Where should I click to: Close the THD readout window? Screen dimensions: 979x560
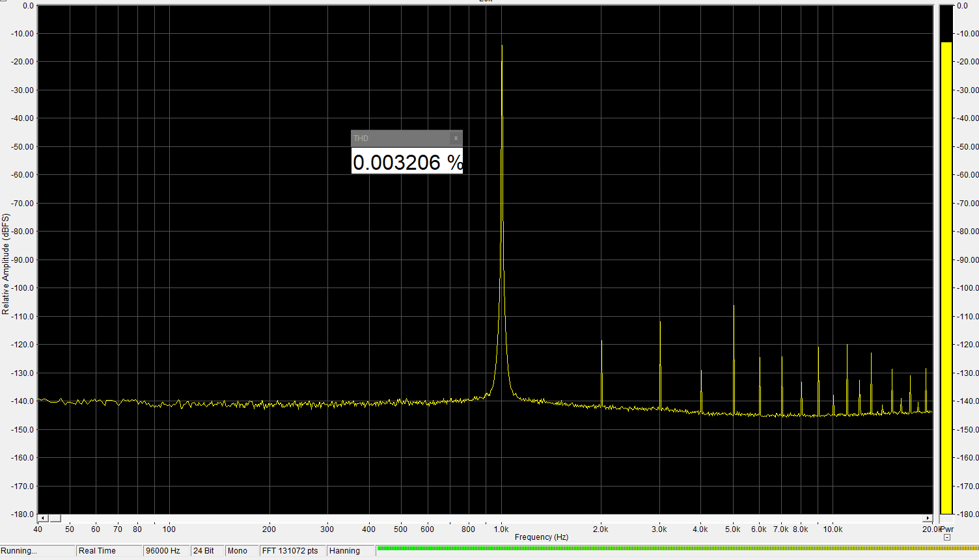[456, 139]
